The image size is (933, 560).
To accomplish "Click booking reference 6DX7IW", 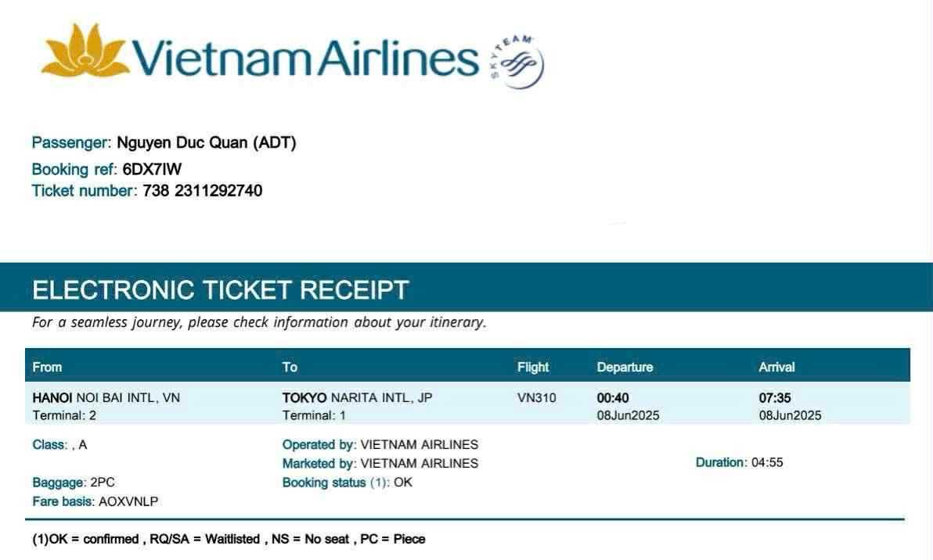I will click(153, 169).
